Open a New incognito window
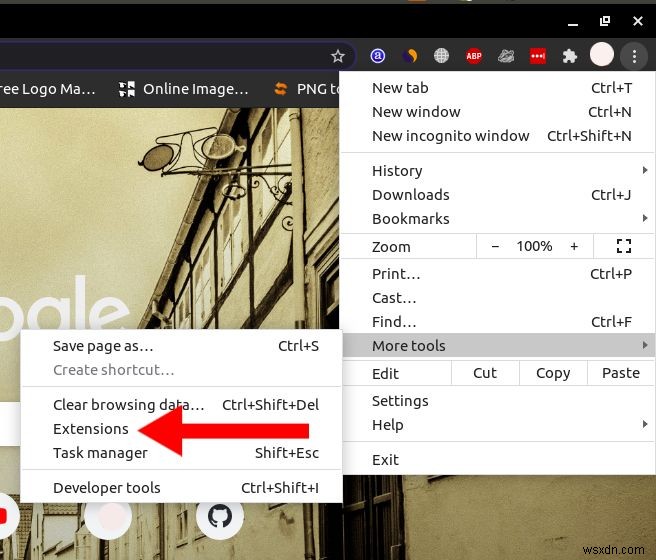Viewport: 656px width, 560px height. click(x=498, y=136)
